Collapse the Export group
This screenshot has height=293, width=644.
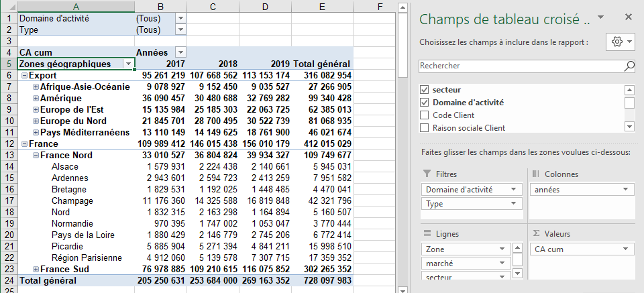pyautogui.click(x=24, y=76)
